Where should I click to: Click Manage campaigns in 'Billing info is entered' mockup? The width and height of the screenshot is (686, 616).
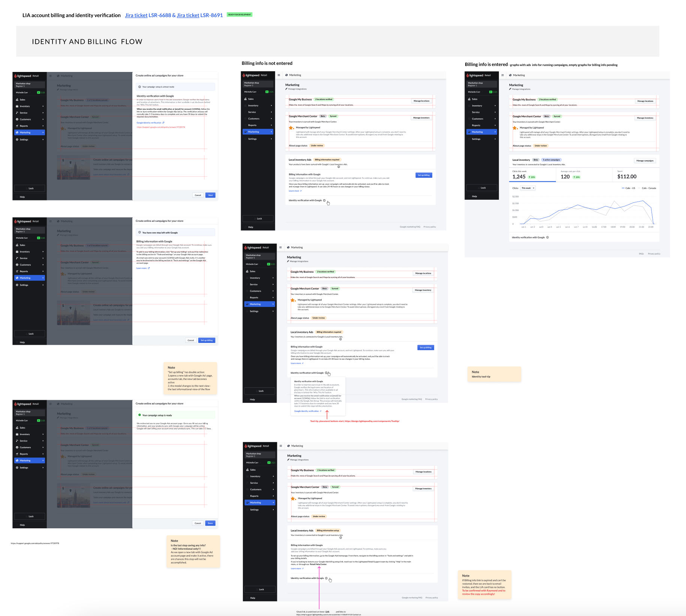click(x=645, y=160)
